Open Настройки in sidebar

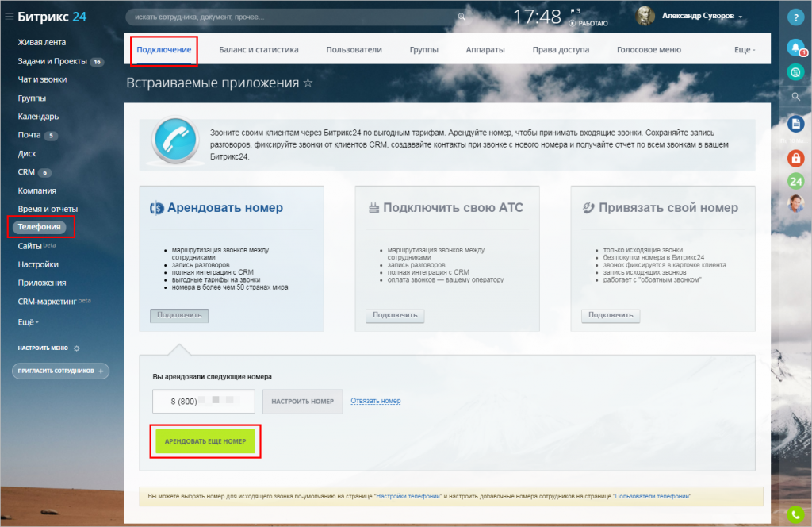38,264
